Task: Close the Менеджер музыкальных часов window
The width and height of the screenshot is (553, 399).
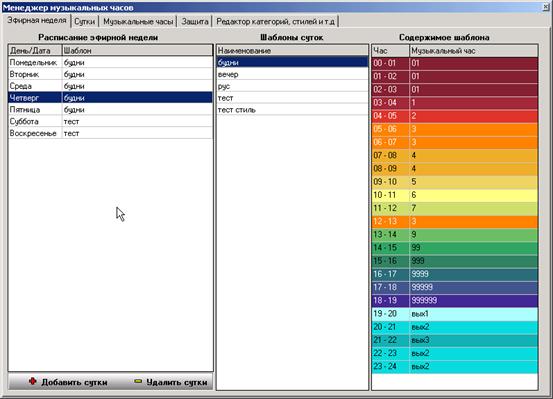Action: click(x=546, y=7)
